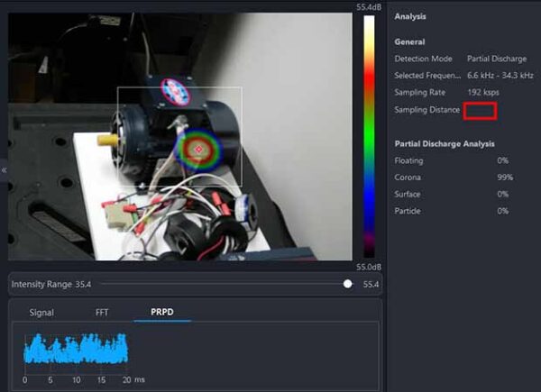The height and width of the screenshot is (392, 541).
Task: Click the Intensity Range slider track
Action: point(226,284)
